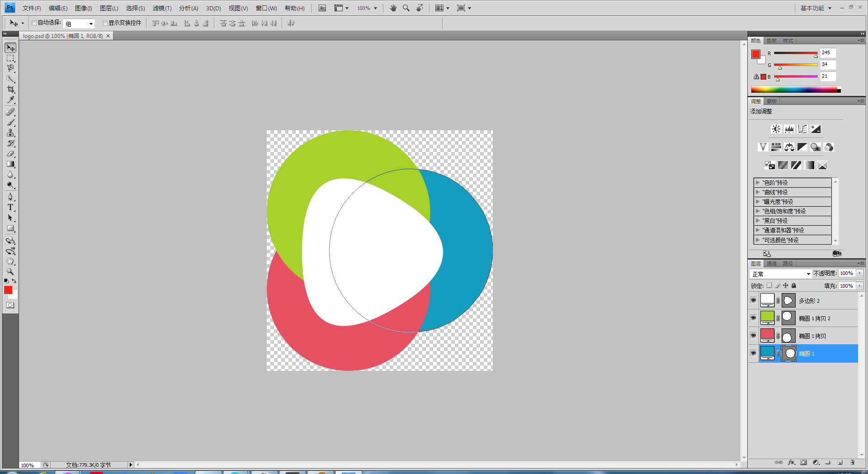Select the Eyedropper tool
This screenshot has width=868, height=474.
coord(10,100)
